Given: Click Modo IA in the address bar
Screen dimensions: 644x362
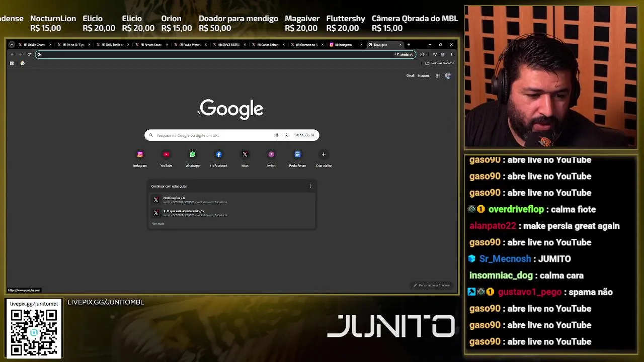Looking at the screenshot, I should point(404,54).
